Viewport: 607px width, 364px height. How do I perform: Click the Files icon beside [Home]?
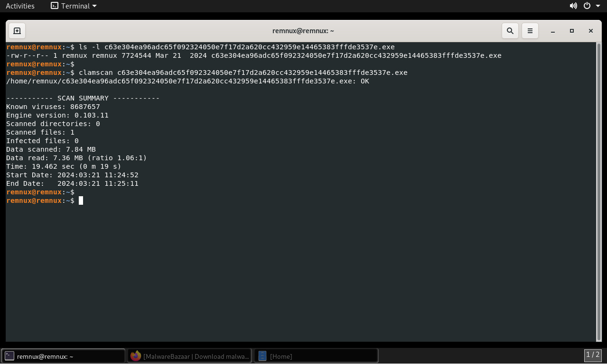(262, 356)
